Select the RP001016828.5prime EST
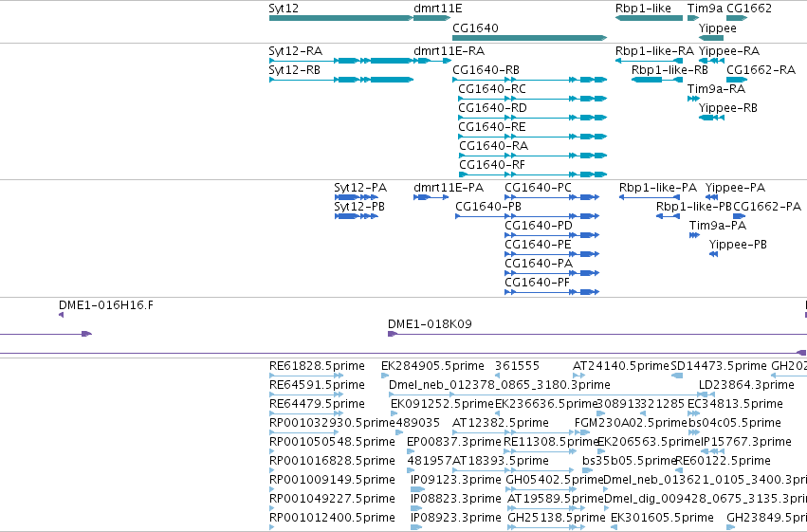 pyautogui.click(x=272, y=470)
